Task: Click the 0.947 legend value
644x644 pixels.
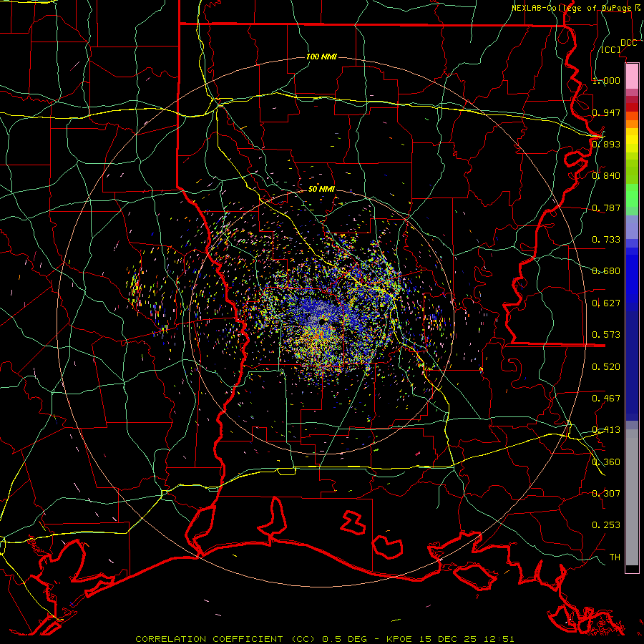Action: [606, 112]
